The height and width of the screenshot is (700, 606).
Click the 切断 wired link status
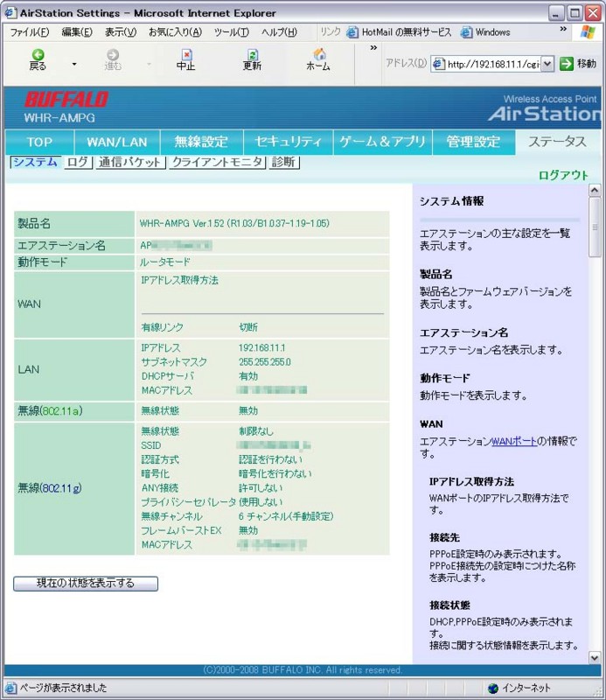click(248, 327)
